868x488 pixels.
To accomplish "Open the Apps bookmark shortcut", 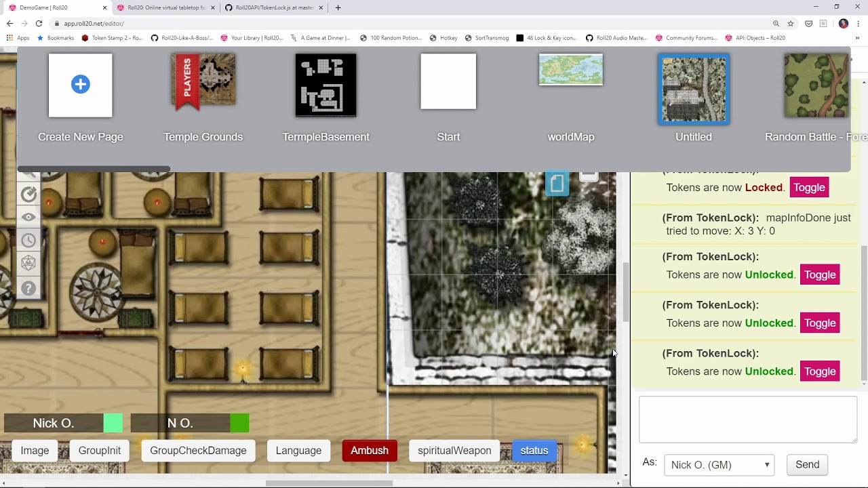I will 18,38.
